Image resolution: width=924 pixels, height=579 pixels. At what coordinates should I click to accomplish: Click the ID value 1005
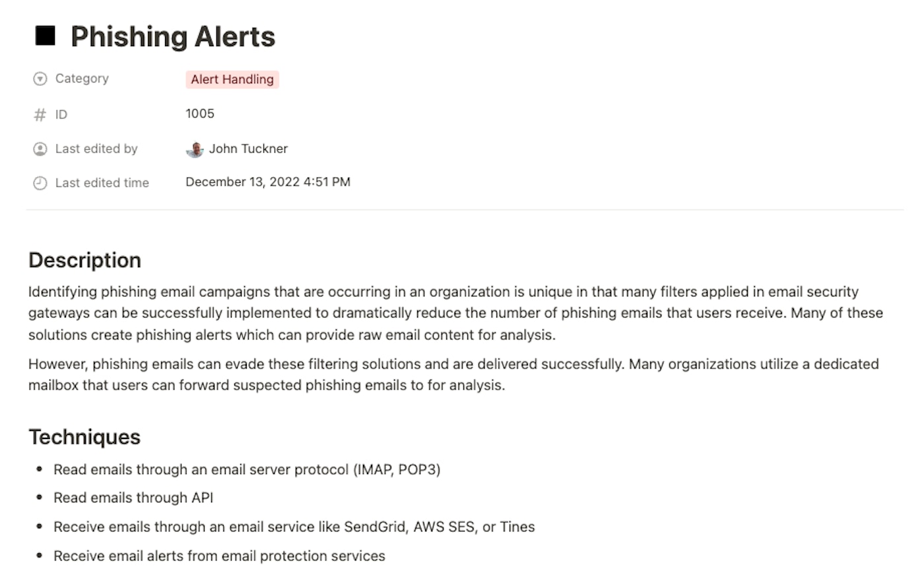200,114
